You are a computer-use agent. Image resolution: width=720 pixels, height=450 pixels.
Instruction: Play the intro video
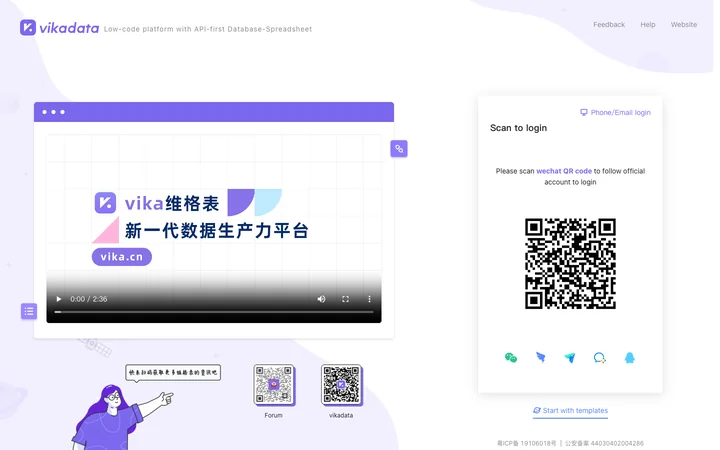point(58,299)
